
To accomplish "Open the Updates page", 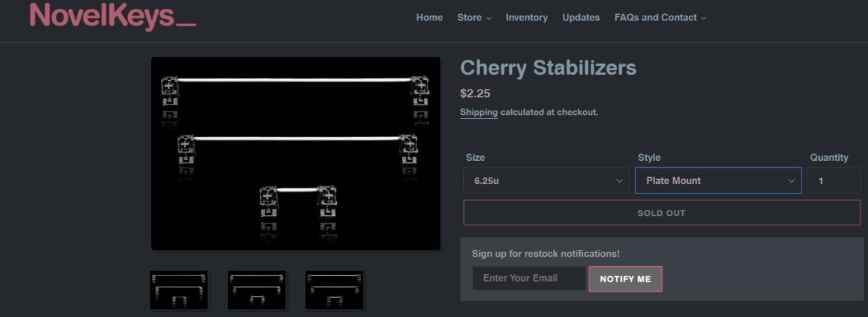I will [580, 18].
